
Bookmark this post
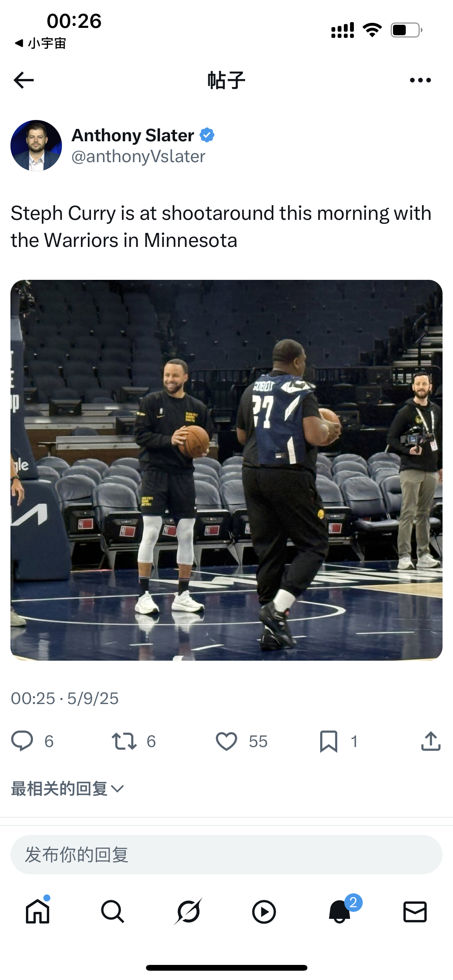pyautogui.click(x=329, y=741)
